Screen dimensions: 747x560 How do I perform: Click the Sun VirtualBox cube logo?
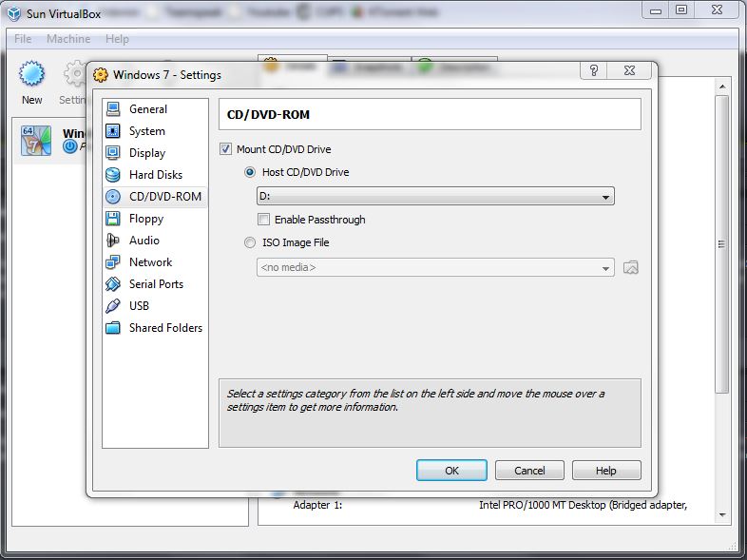click(14, 13)
